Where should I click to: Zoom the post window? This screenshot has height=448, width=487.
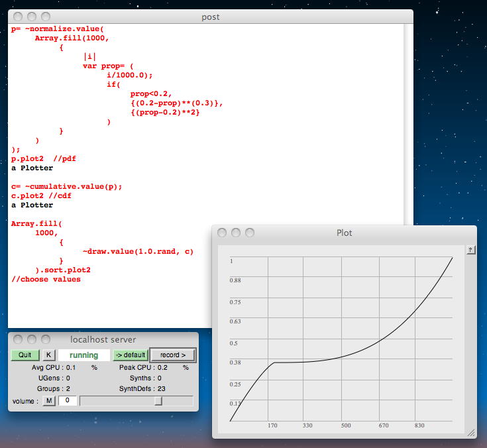[x=46, y=17]
